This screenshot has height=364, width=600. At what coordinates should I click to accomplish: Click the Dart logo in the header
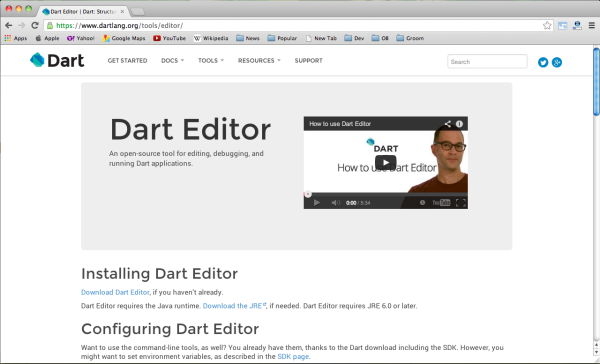[57, 60]
